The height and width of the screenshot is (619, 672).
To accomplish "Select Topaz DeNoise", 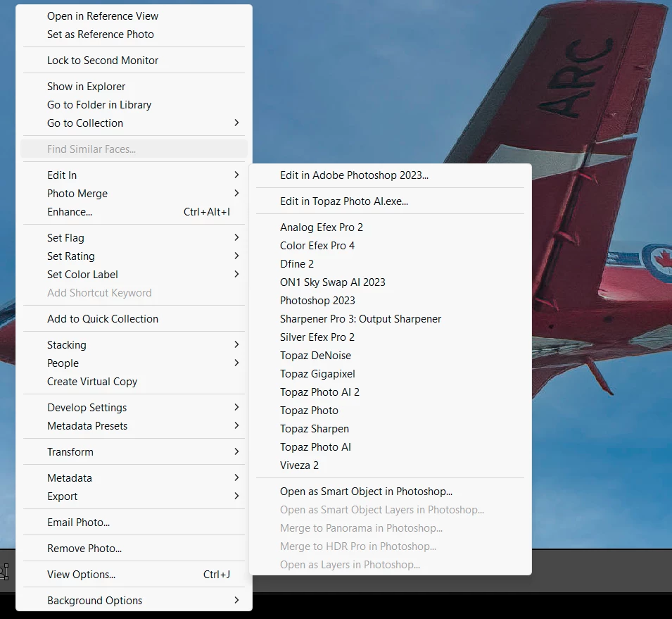I will (390, 356).
